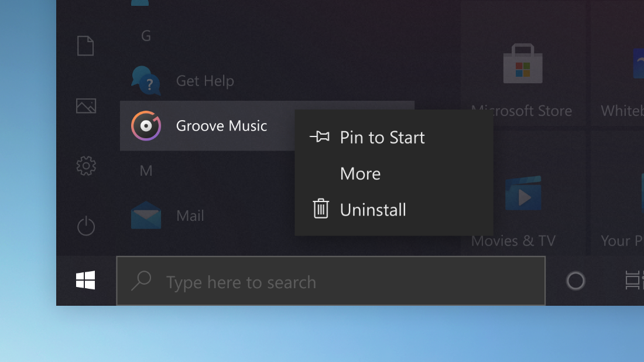Select Uninstall from the context menu
The height and width of the screenshot is (362, 644).
pyautogui.click(x=394, y=210)
